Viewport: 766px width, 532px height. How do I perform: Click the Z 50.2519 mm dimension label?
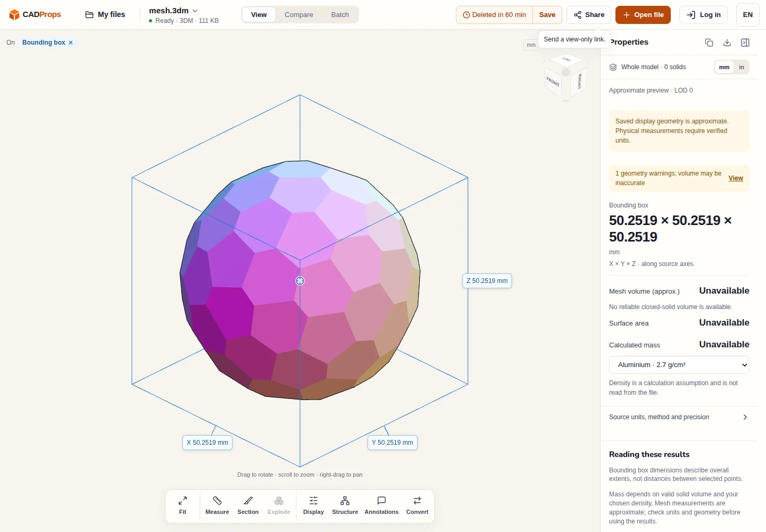point(487,281)
